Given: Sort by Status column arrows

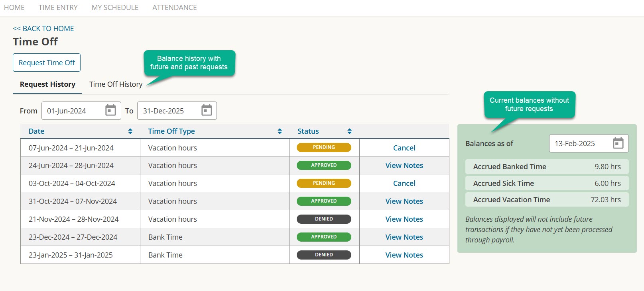Looking at the screenshot, I should pyautogui.click(x=349, y=131).
